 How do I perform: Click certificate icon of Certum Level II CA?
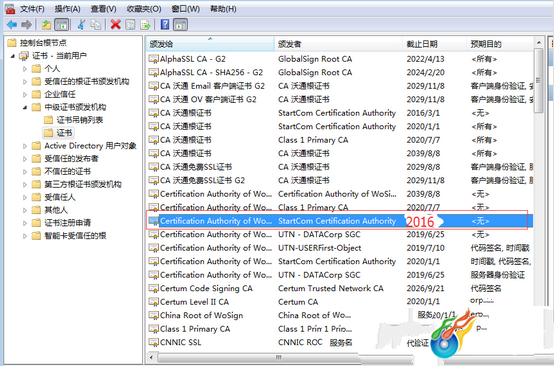click(153, 302)
